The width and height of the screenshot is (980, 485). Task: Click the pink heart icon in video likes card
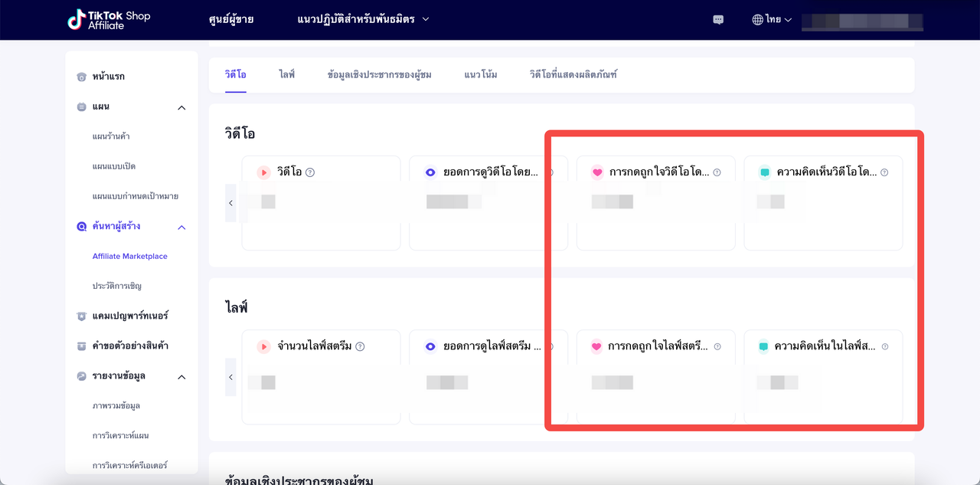(x=597, y=172)
